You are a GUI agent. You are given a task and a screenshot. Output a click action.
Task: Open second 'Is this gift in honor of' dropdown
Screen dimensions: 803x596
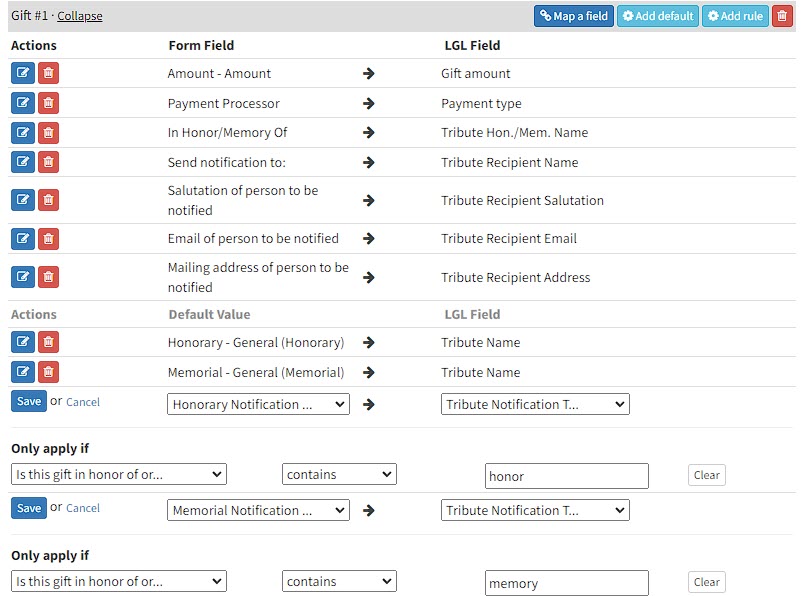119,581
